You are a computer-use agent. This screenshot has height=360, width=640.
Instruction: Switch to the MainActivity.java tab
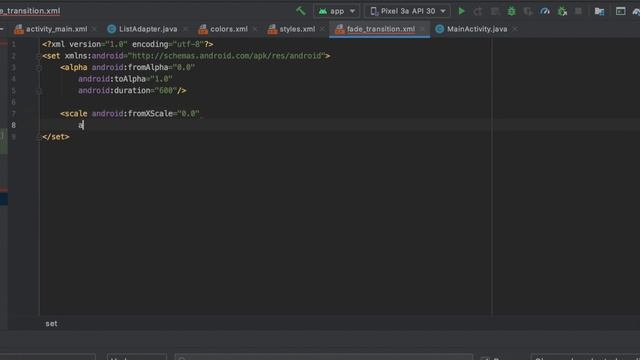point(477,29)
